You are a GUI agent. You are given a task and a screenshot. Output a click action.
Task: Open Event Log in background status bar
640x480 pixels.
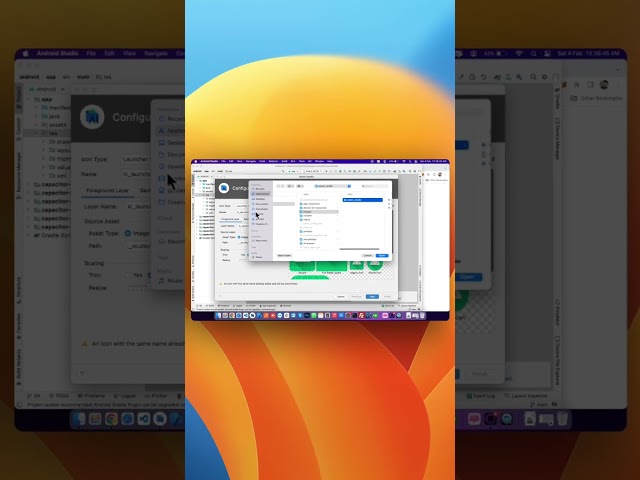point(481,396)
